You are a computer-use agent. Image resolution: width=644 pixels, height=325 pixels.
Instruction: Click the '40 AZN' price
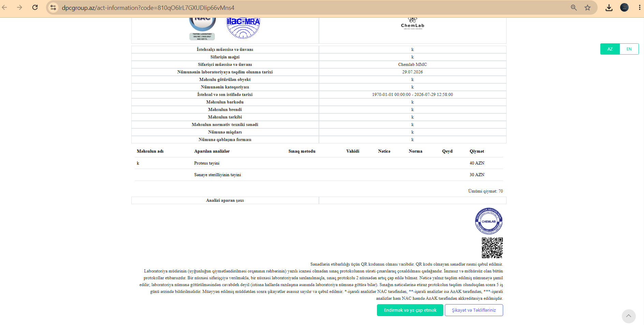pos(477,163)
